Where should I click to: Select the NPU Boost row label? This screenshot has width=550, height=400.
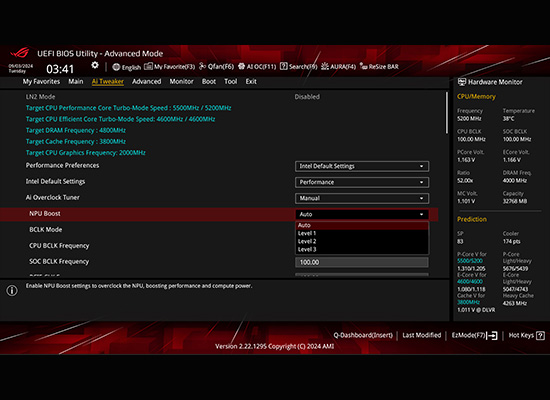point(45,214)
